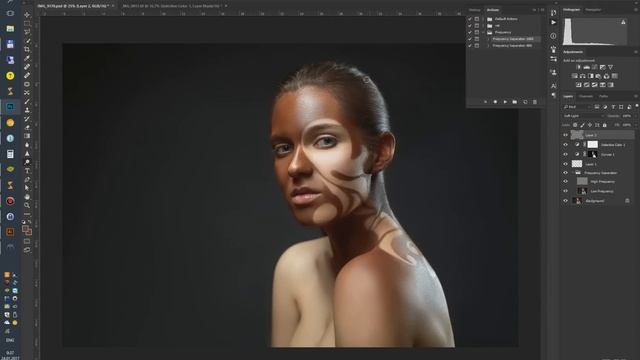
Task: Open the layer filter Kind dropdown
Action: [x=577, y=107]
